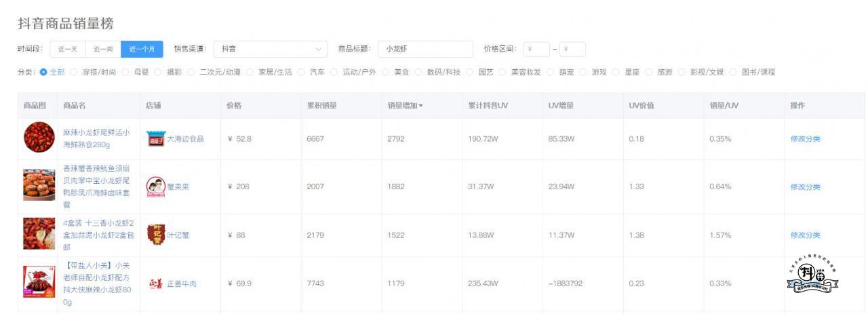Viewport: 868px width, 314px height.
Task: Click the sort arrow beside 销量增加
Action: click(420, 106)
